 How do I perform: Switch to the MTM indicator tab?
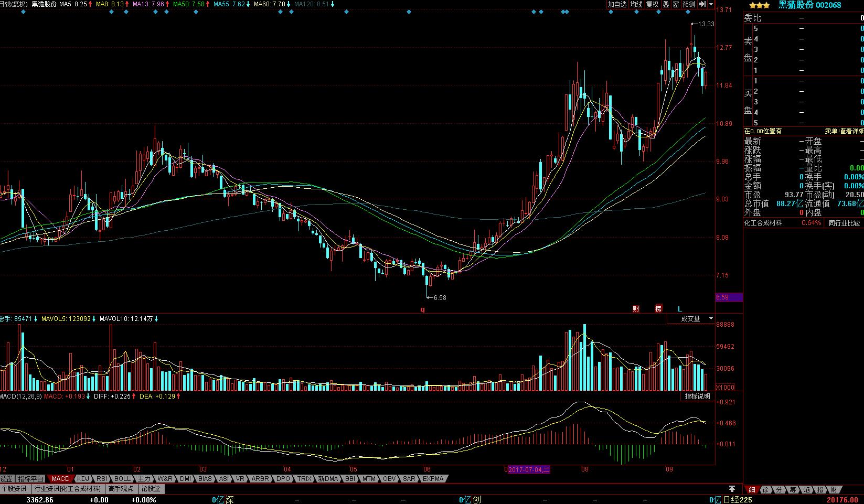369,479
